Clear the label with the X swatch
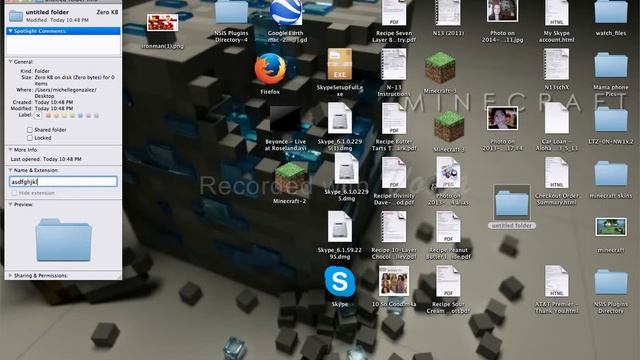The height and width of the screenshot is (360, 640). click(38, 116)
